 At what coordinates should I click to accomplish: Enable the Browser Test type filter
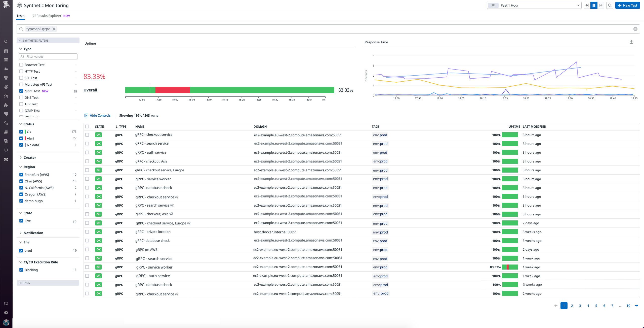(x=21, y=65)
